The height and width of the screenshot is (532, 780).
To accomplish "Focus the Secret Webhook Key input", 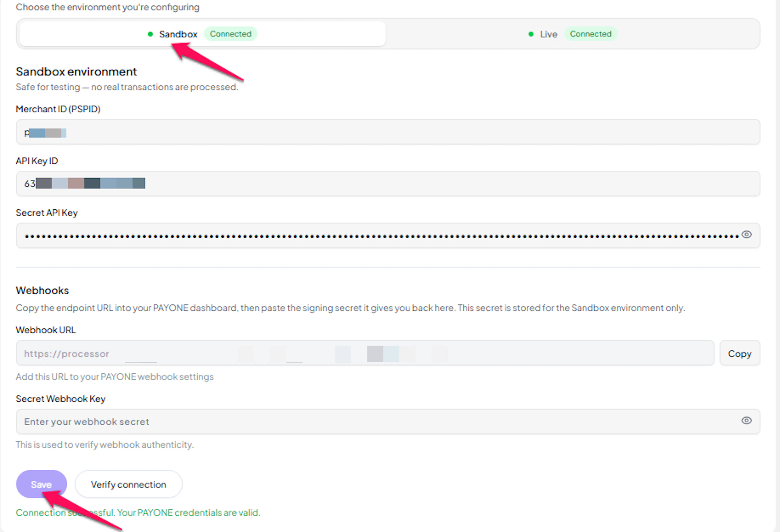I will tap(388, 421).
